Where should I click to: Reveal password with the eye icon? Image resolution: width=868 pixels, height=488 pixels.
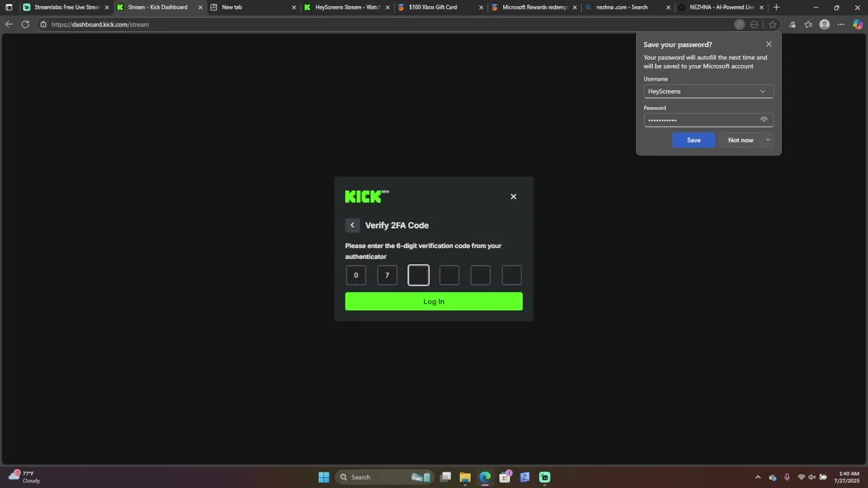pyautogui.click(x=764, y=120)
